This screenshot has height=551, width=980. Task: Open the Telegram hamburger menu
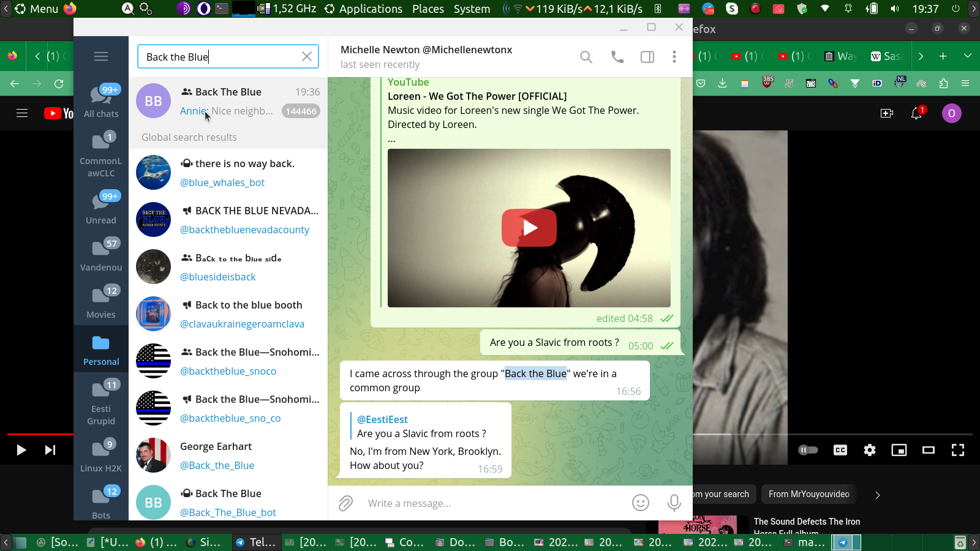coord(101,56)
